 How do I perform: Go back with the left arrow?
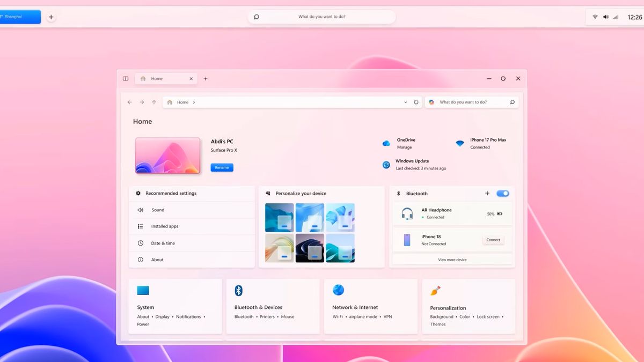130,102
